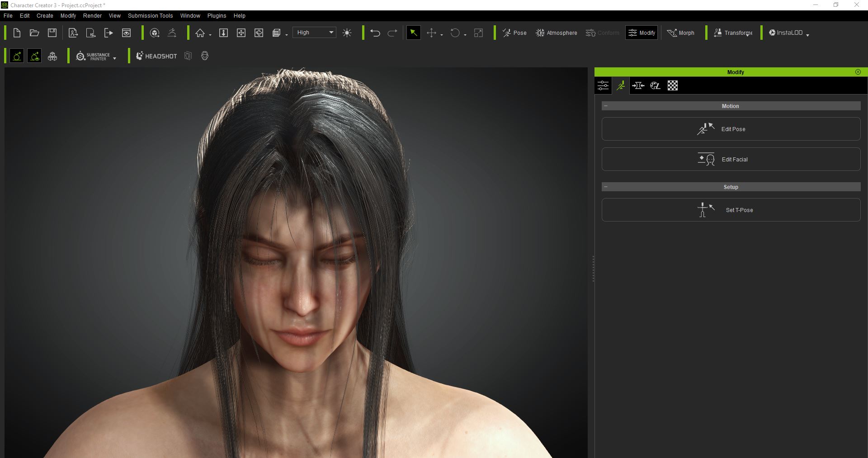Image resolution: width=868 pixels, height=458 pixels.
Task: Click the camera orbit icon
Action: point(259,33)
